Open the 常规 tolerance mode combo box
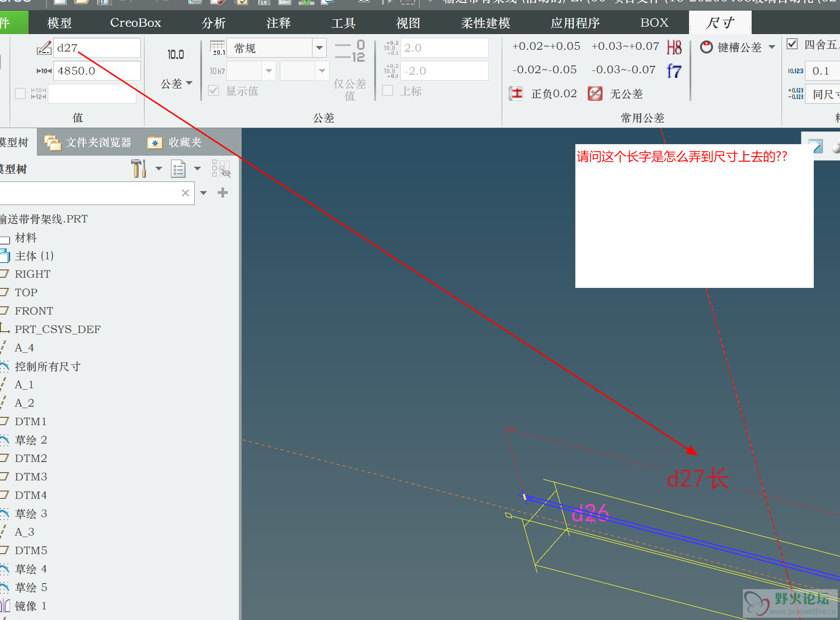The height and width of the screenshot is (620, 840). coord(277,48)
